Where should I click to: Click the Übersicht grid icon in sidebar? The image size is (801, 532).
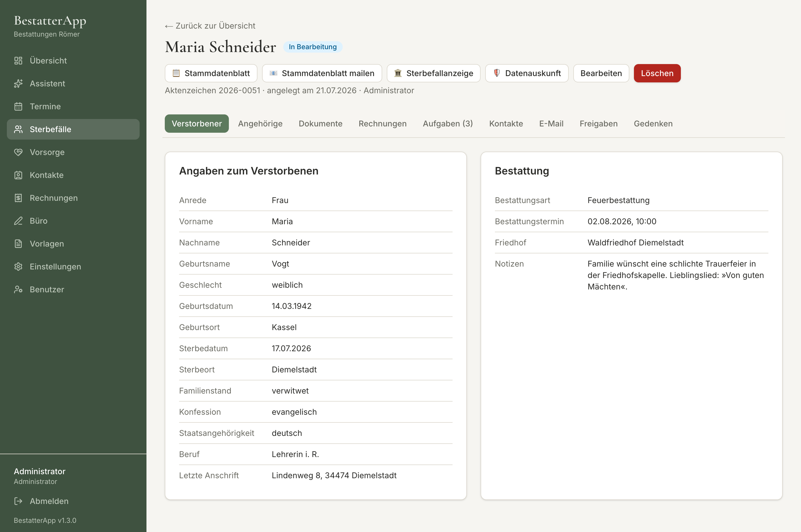point(18,61)
